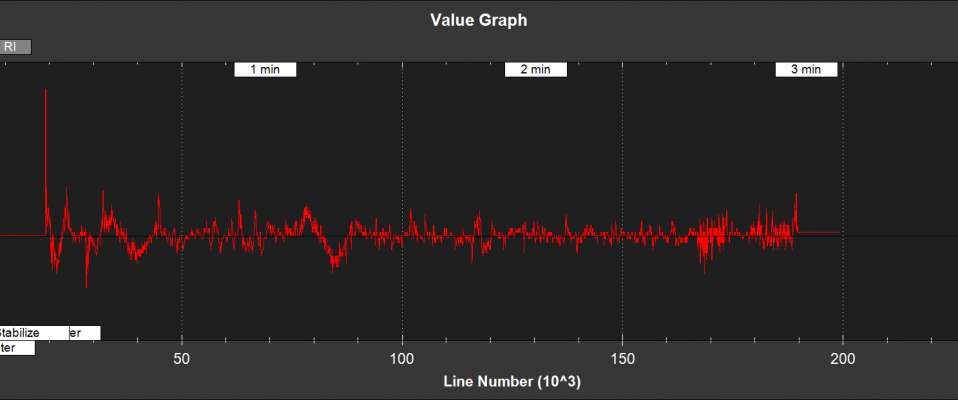This screenshot has height=400, width=958.
Task: Click the 50 tick on the x-axis
Action: (182, 359)
